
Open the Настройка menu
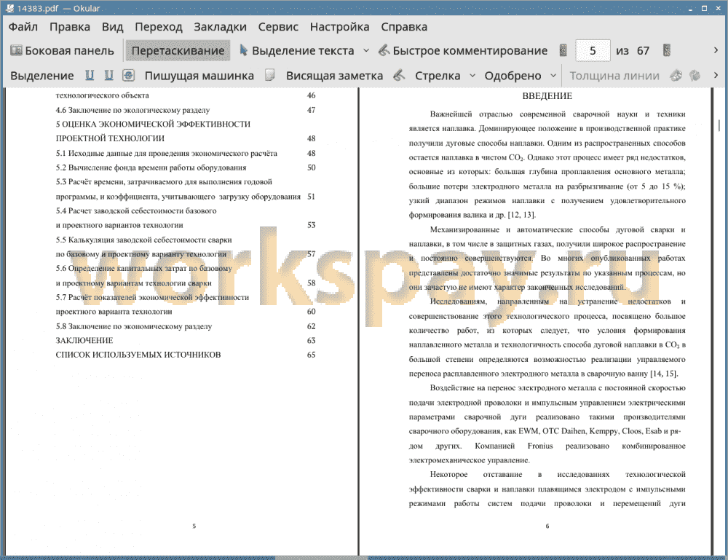[x=339, y=27]
